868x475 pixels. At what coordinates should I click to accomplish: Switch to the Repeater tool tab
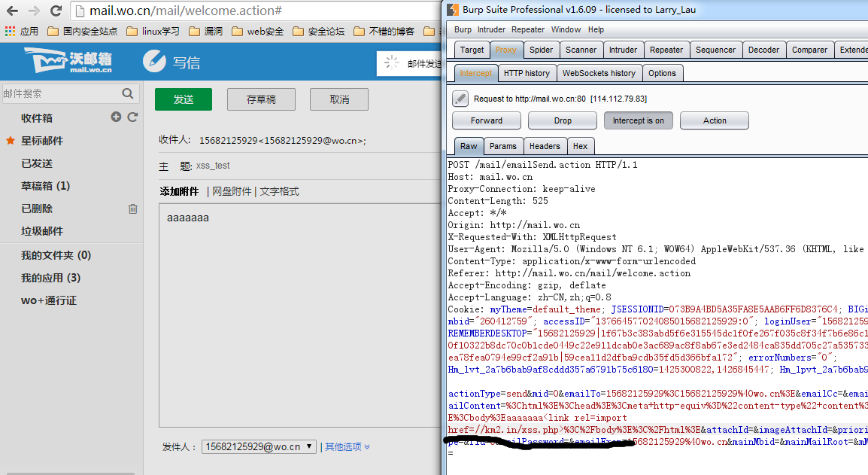pos(666,50)
